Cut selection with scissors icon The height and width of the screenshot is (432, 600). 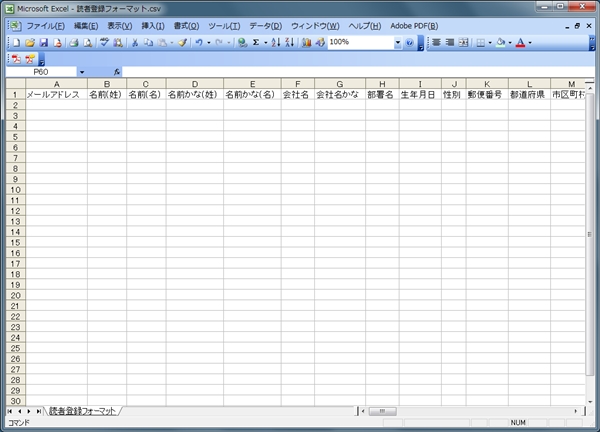(x=135, y=42)
